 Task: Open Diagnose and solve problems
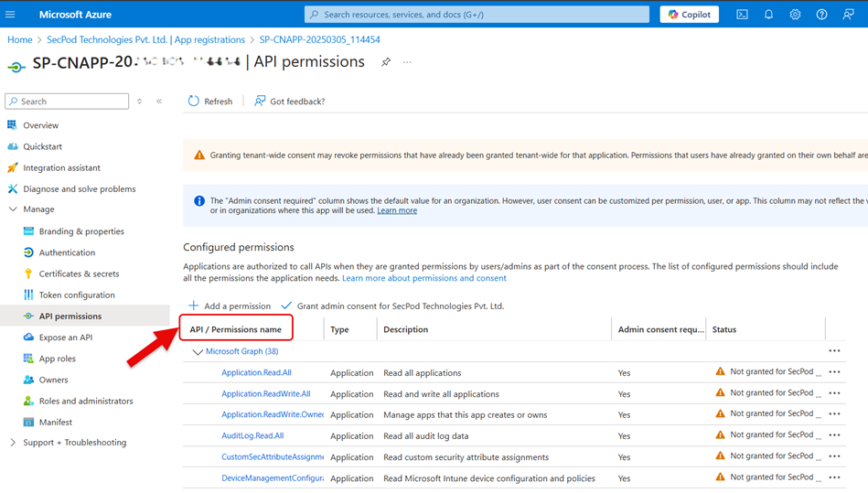80,188
